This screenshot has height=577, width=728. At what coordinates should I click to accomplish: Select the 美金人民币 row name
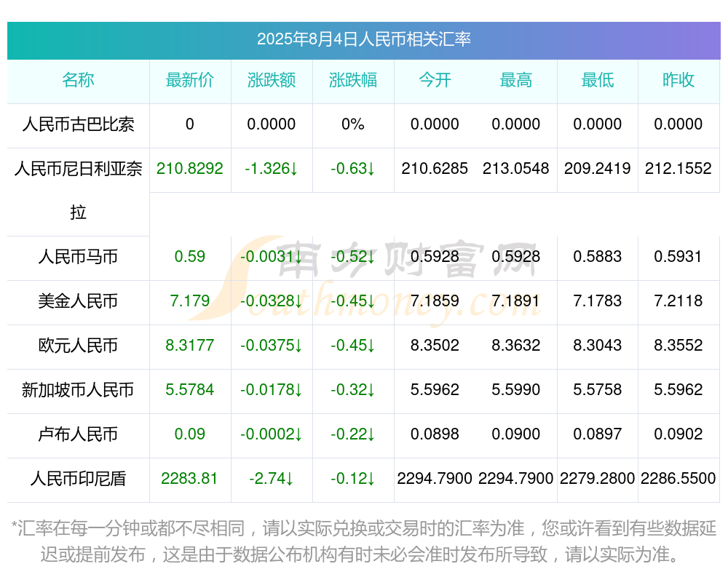pyautogui.click(x=78, y=301)
